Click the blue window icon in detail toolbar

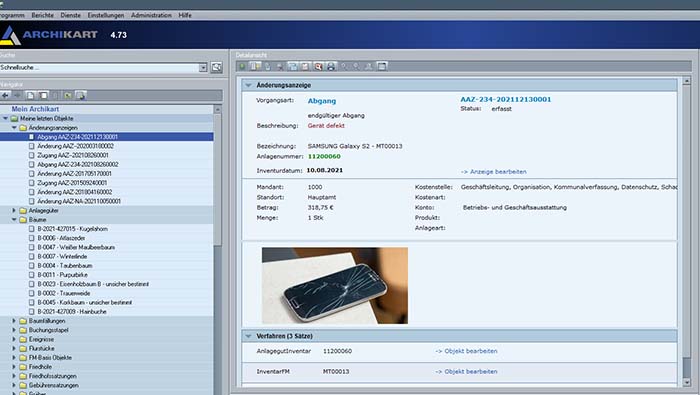click(x=293, y=67)
